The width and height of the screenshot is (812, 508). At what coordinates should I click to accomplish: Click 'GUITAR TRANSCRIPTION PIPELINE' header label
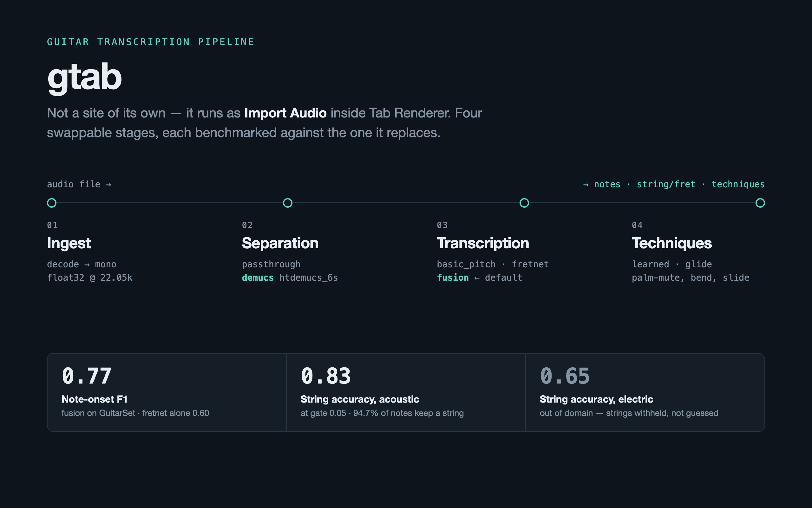151,42
